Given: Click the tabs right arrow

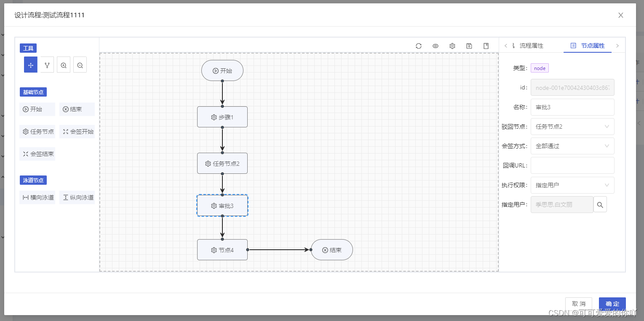Looking at the screenshot, I should pyautogui.click(x=617, y=46).
